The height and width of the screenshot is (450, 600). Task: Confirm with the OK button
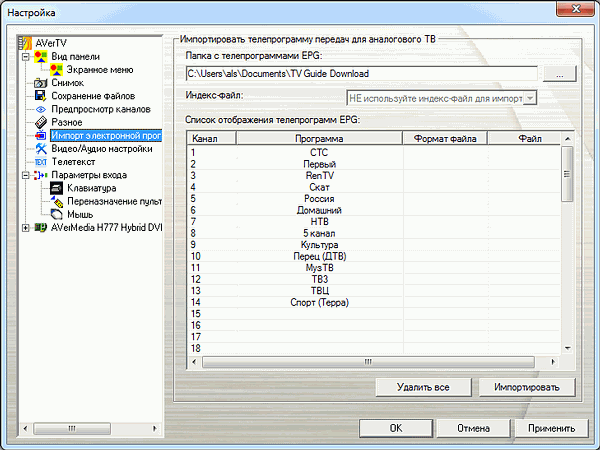point(396,428)
